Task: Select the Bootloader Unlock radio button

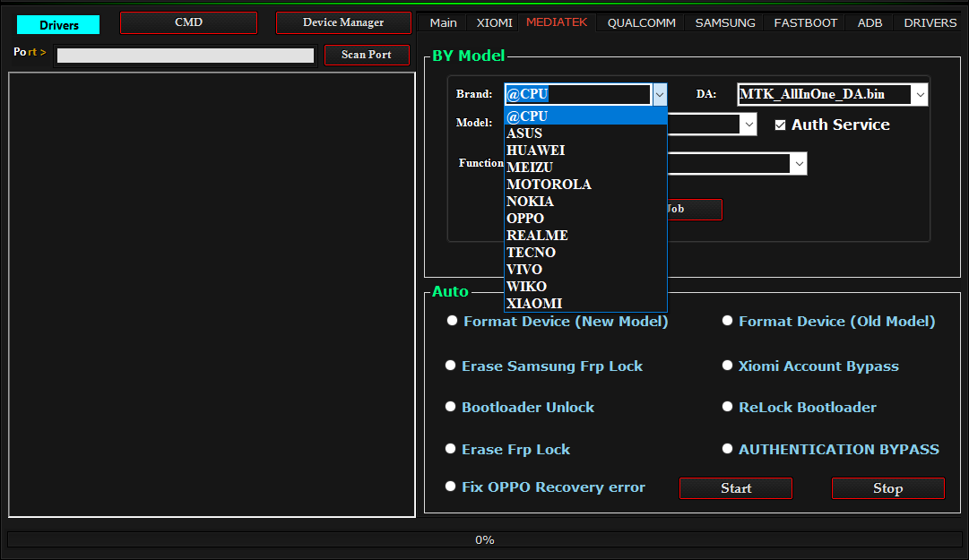Action: [451, 406]
